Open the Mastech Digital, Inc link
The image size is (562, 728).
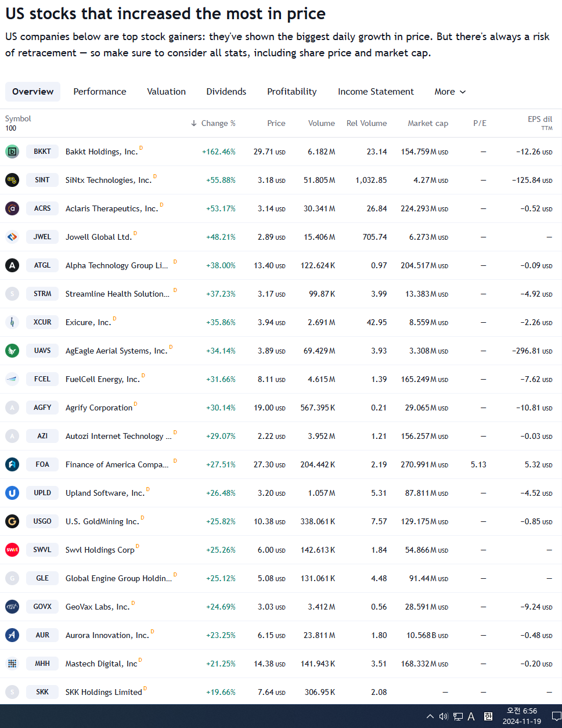click(102, 664)
